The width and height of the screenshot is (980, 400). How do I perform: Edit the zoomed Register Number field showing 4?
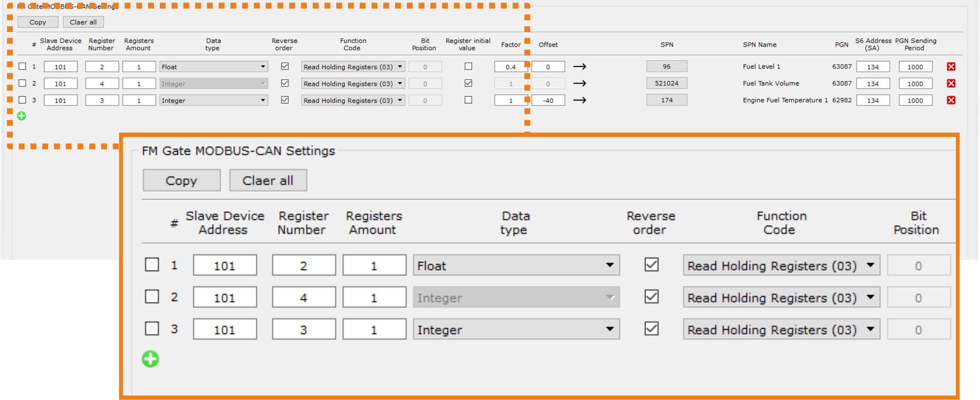pyautogui.click(x=304, y=298)
